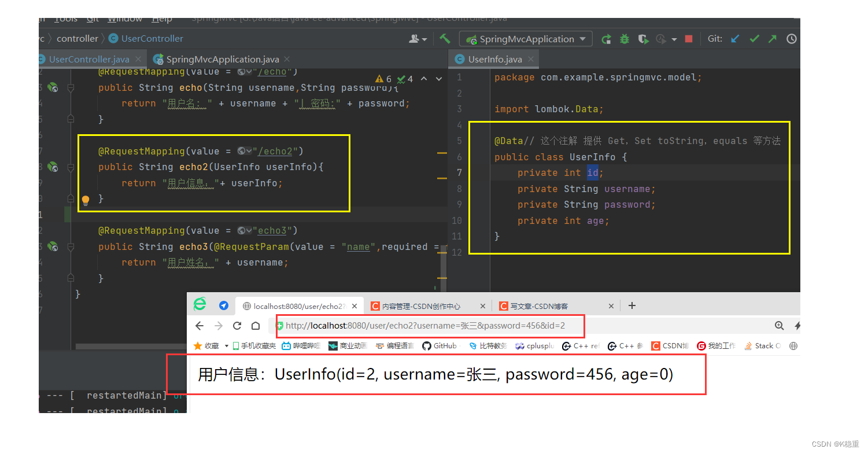Commit changes with the Git checkmark
868x453 pixels.
coord(754,38)
